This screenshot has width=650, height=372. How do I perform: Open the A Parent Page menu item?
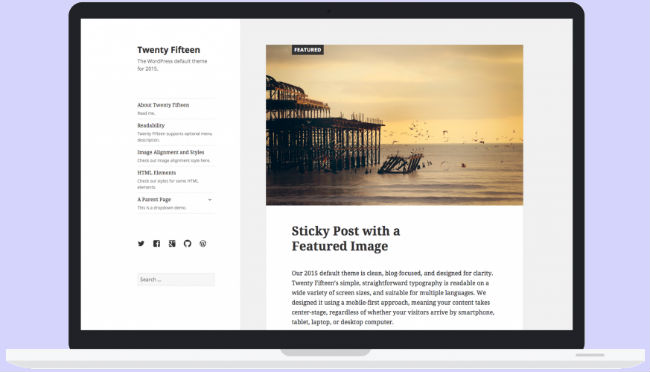[154, 199]
